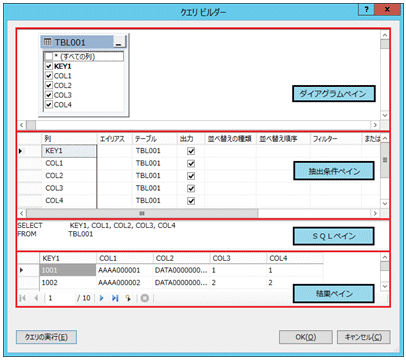Click the row selector arrow beside result 1001
Viewport: 406px width, 360px height.
point(21,270)
